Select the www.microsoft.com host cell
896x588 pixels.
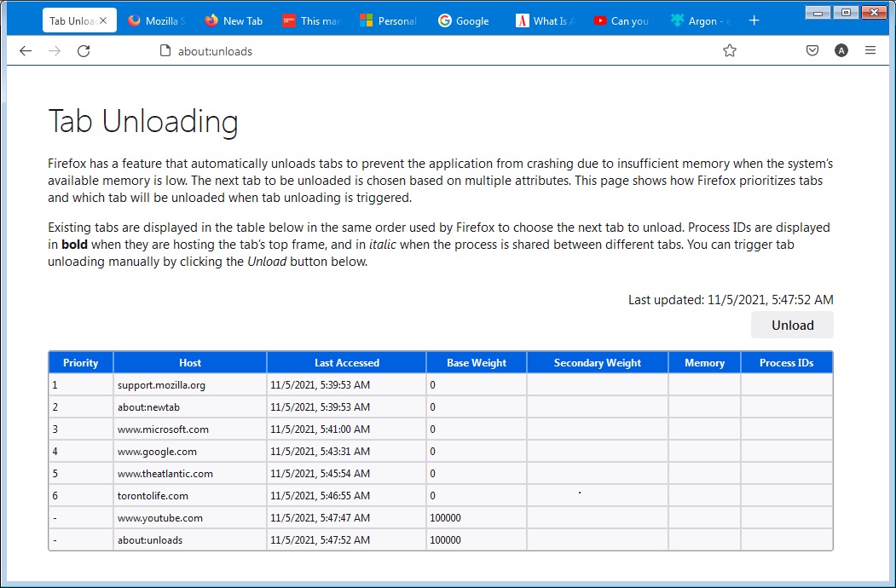[190, 429]
